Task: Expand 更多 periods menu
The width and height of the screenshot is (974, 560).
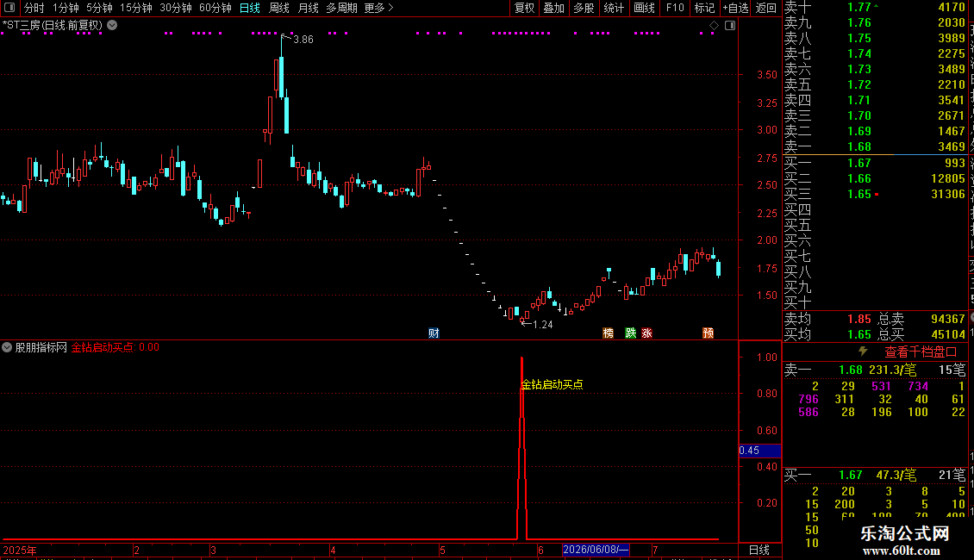Action: point(378,8)
